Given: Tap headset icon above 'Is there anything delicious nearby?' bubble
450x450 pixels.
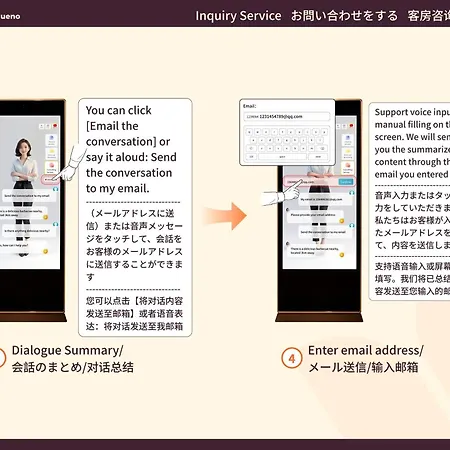Looking at the screenshot, I should click(x=55, y=224).
